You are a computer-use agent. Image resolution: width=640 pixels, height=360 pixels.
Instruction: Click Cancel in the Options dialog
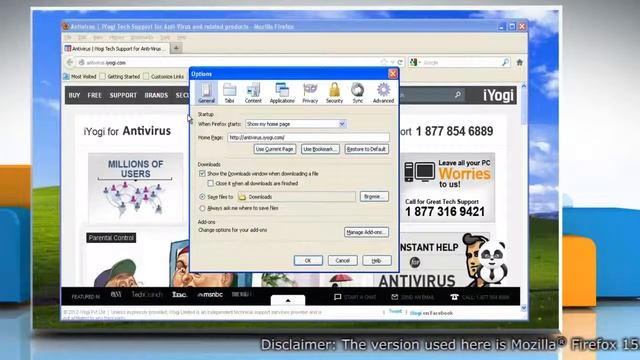tap(342, 260)
